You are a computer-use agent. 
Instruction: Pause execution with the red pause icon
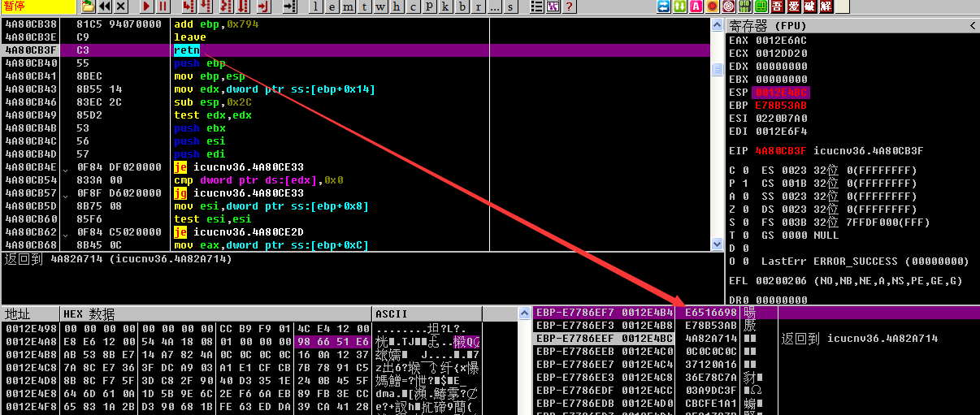tap(163, 6)
